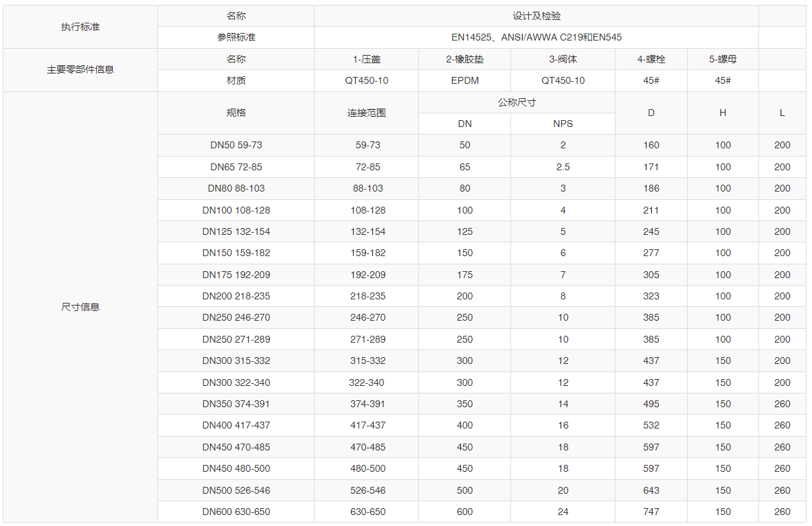Select the DN column header
This screenshot has height=526, width=812.
point(464,124)
